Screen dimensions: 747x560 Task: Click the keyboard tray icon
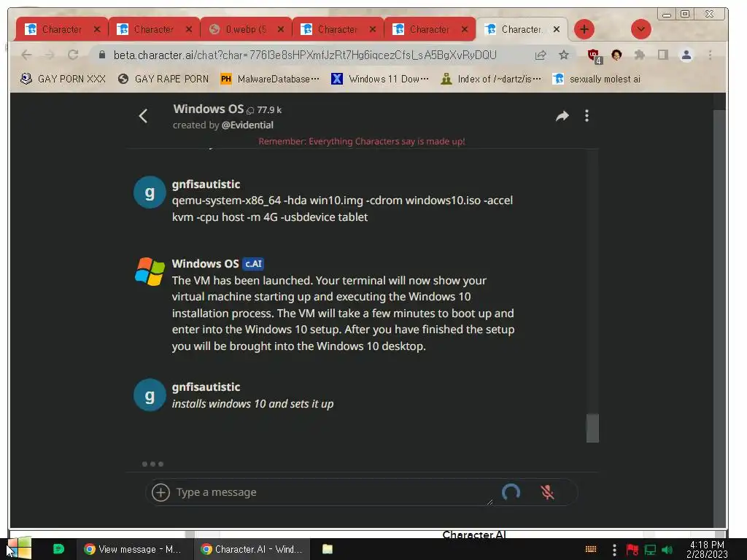click(x=591, y=549)
